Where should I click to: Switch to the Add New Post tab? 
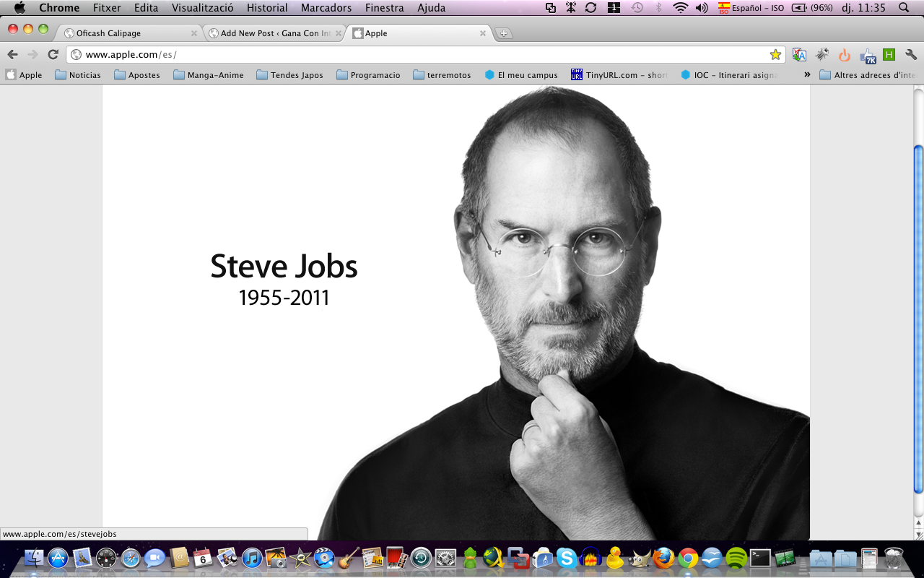[275, 33]
